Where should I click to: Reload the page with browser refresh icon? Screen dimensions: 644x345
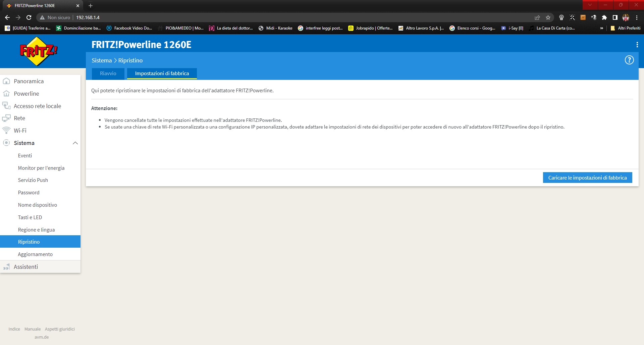pos(29,17)
